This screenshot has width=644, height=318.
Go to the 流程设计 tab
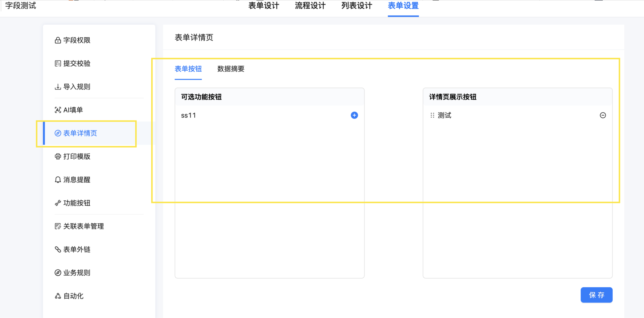tap(310, 6)
